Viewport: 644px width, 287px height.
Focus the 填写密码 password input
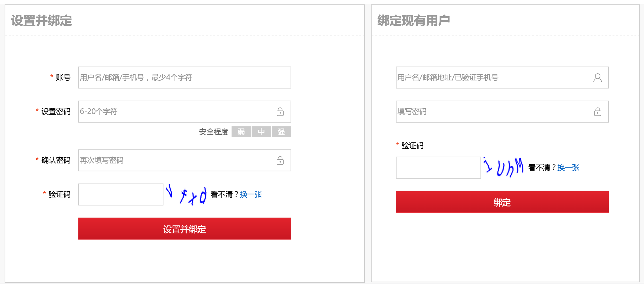502,112
